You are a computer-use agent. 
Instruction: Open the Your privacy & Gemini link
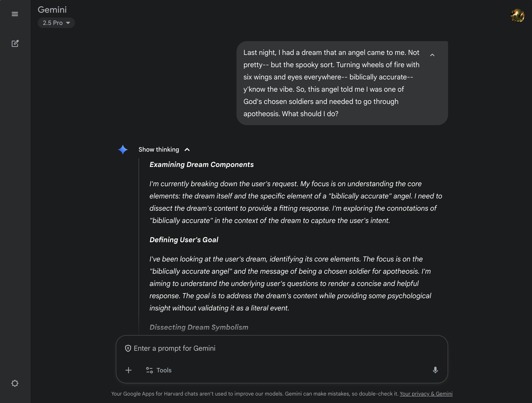pos(426,394)
